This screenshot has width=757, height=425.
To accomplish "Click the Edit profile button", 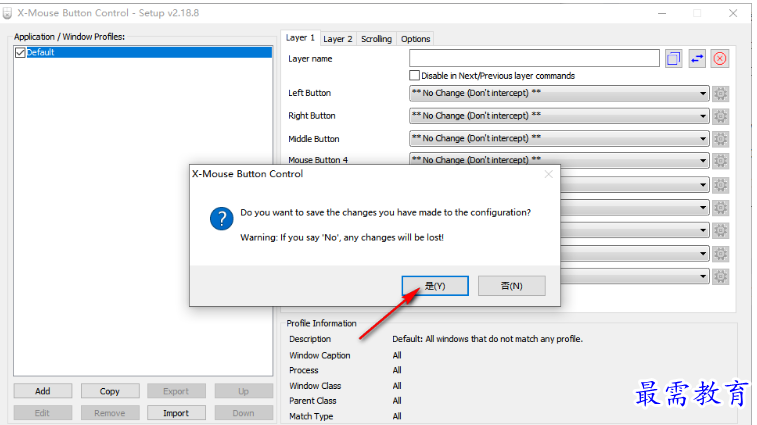I will [x=42, y=413].
